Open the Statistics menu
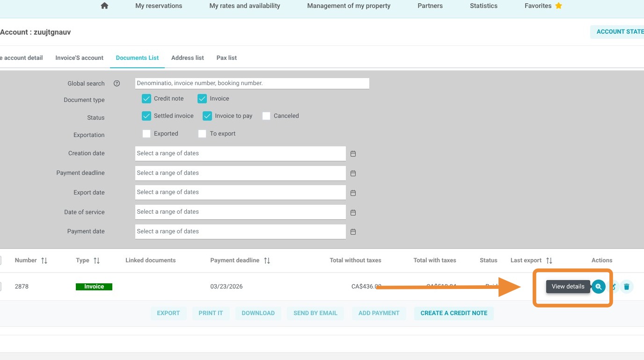 coord(483,6)
